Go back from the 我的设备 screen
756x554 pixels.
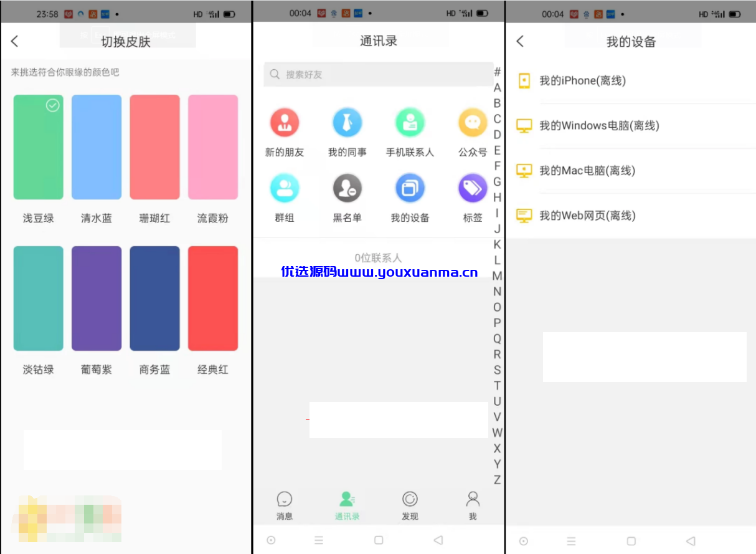coord(520,41)
